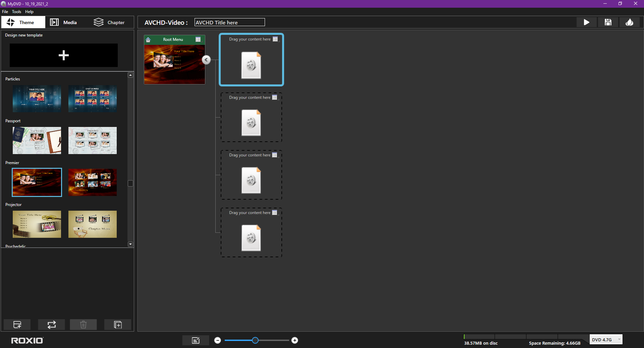This screenshot has width=644, height=348.
Task: Select the Passport main menu theme thumbnail
Action: 37,140
